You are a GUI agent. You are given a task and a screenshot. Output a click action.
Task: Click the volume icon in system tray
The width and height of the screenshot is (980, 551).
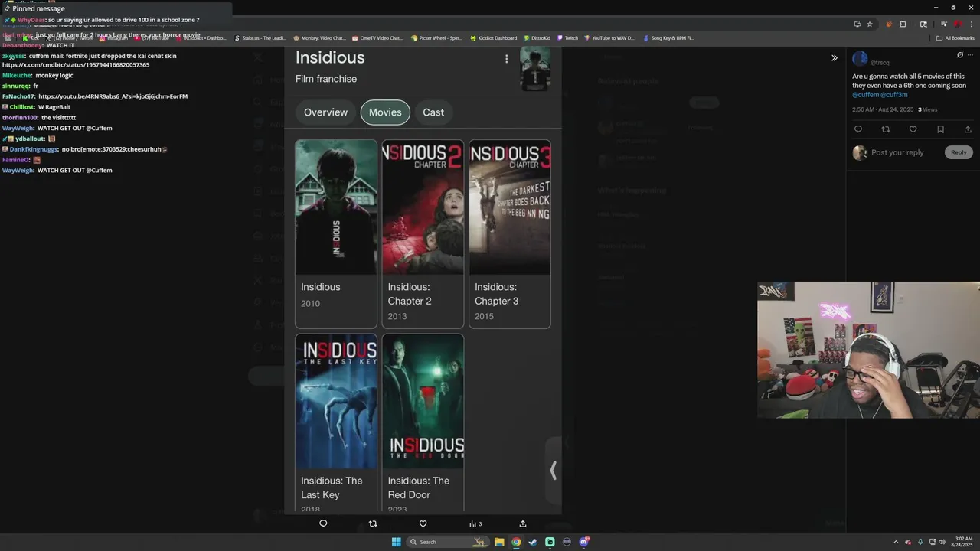[x=942, y=542]
